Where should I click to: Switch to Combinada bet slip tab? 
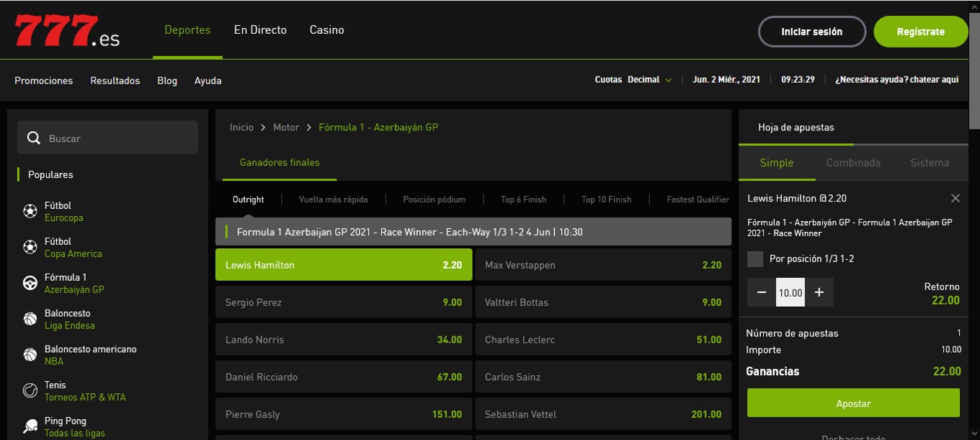(x=853, y=163)
